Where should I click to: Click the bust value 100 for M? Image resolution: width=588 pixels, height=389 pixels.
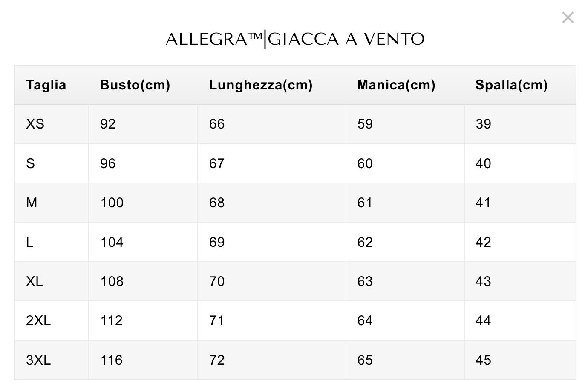[112, 203]
